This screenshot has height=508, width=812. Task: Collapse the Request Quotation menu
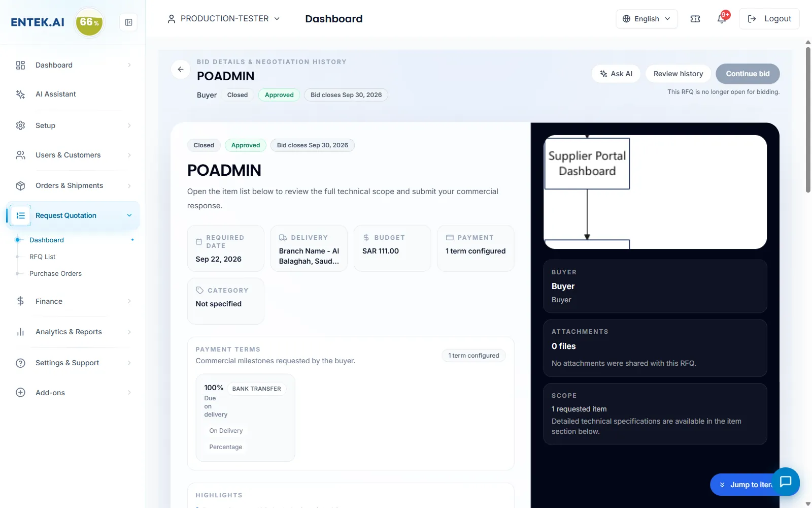73,215
